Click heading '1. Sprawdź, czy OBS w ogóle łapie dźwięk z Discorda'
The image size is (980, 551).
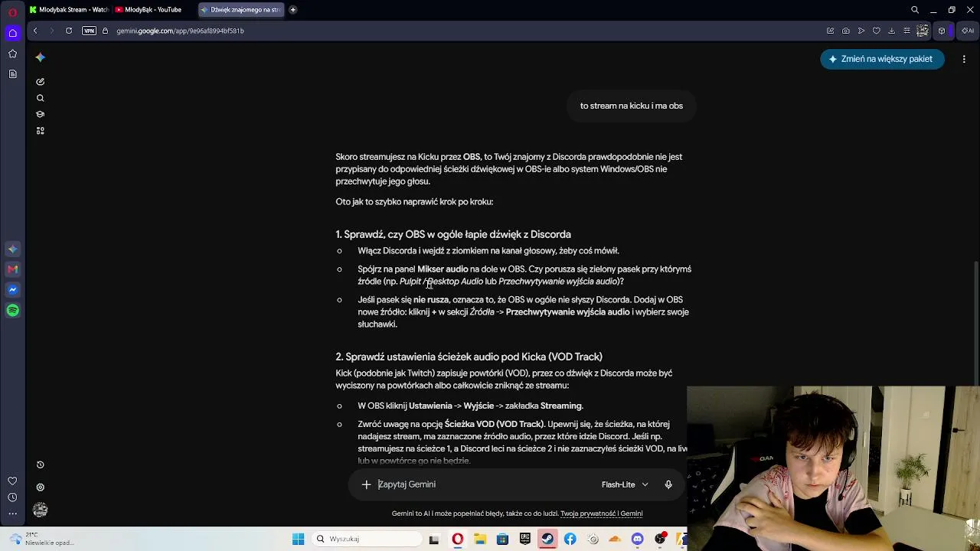coord(453,234)
